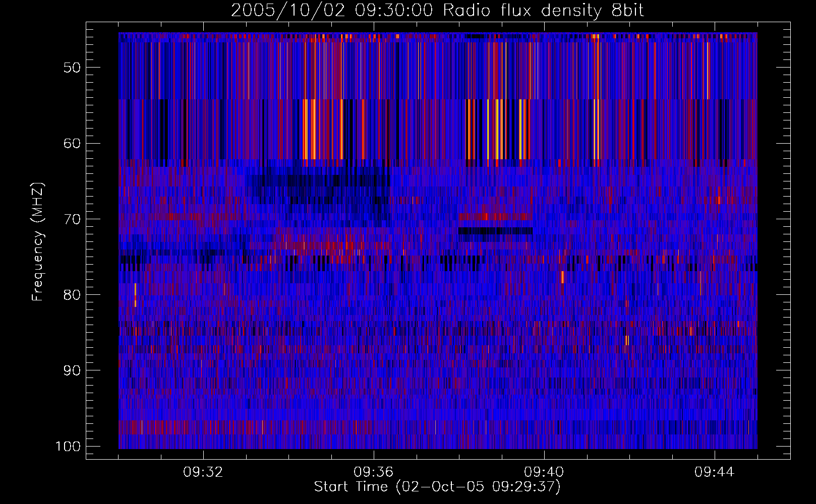Click the 100 frequency tick label
Viewport: 816px width, 504px height.
click(x=68, y=447)
